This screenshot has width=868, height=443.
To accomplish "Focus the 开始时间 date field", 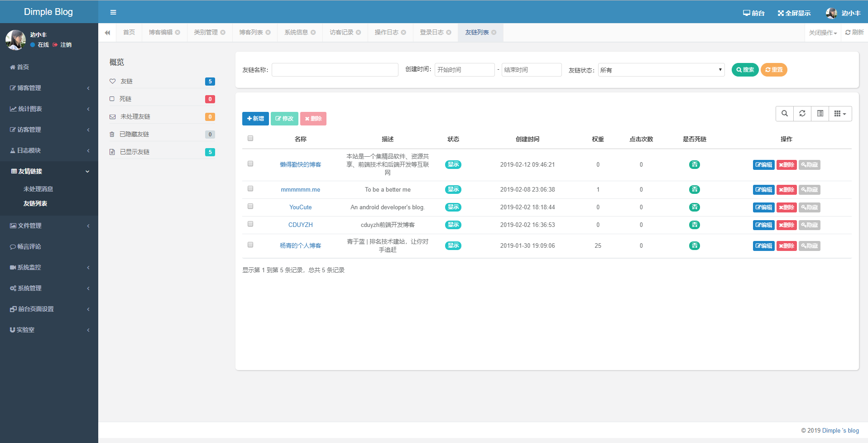I will click(x=465, y=70).
